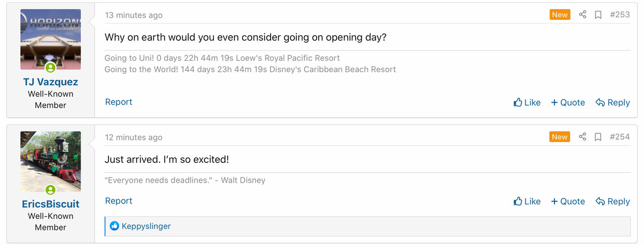Share post #254 via share icon
The width and height of the screenshot is (644, 245).
tap(582, 137)
